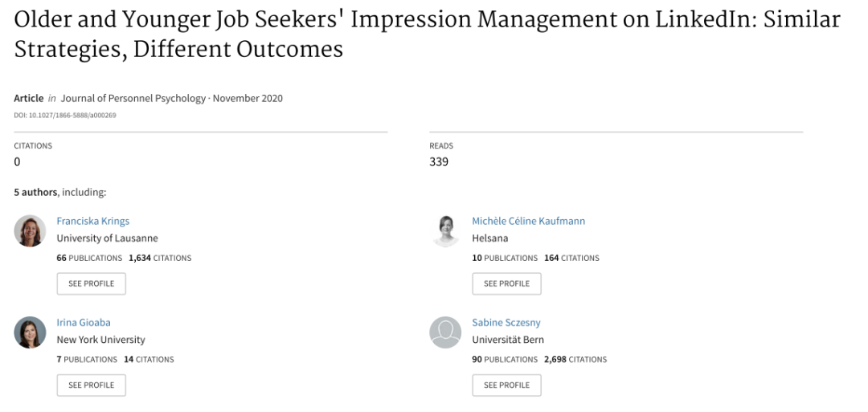Click Sabine Sczesny's placeholder avatar icon

point(445,332)
